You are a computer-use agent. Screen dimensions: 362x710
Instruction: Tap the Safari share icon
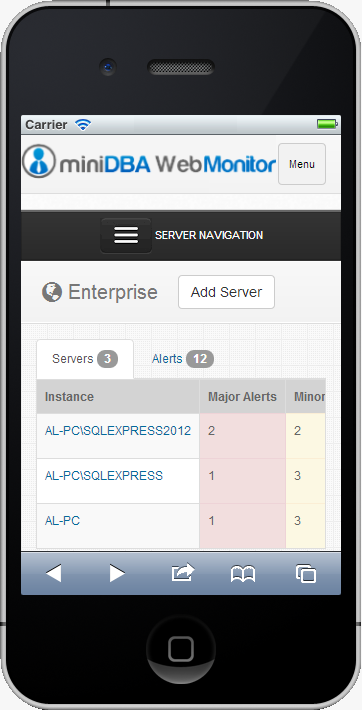(x=183, y=573)
